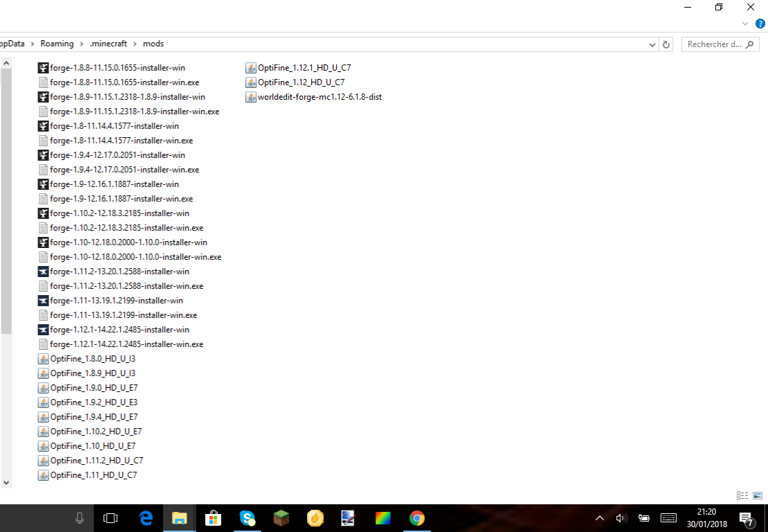The width and height of the screenshot is (768, 532).
Task: Focus the Rechercher search field
Action: click(720, 44)
